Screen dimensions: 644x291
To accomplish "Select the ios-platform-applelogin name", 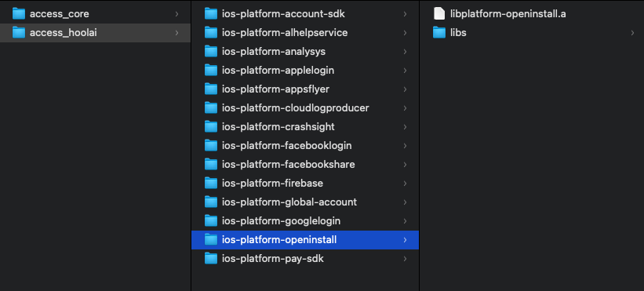I will pos(278,71).
